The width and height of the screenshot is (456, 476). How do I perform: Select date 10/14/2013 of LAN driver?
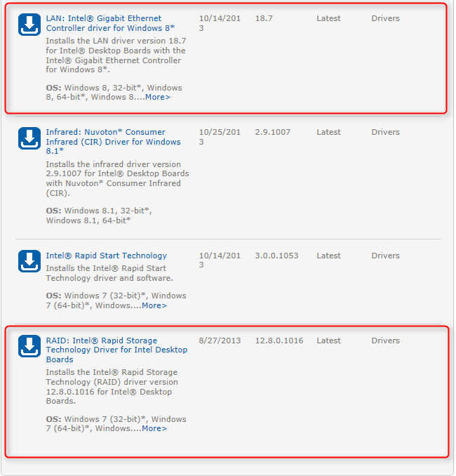coord(220,23)
